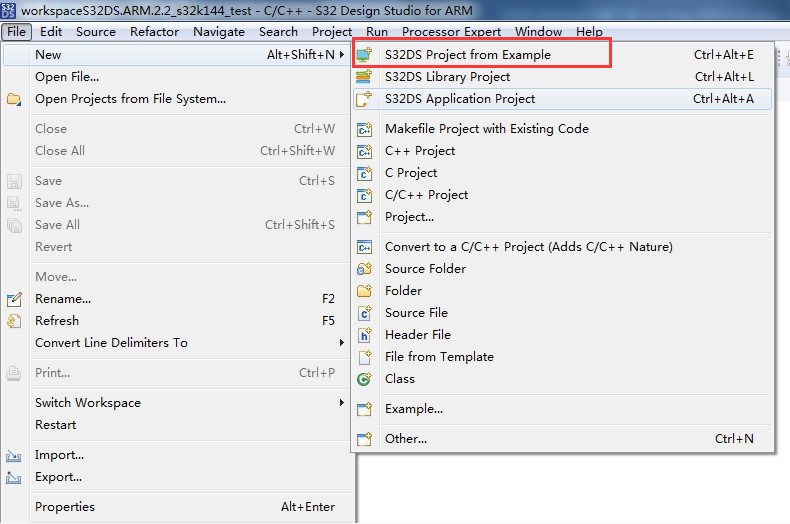Open the Edit menu
Viewport: 790px width, 524px height.
coord(51,32)
